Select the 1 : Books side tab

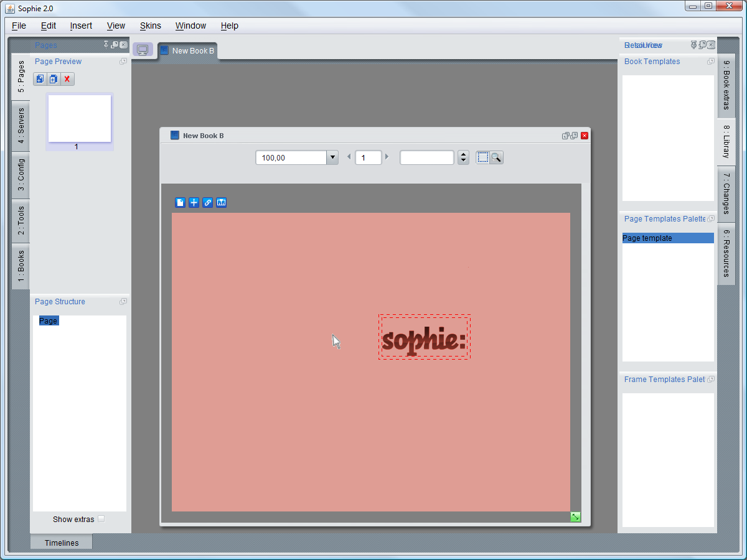tap(21, 266)
